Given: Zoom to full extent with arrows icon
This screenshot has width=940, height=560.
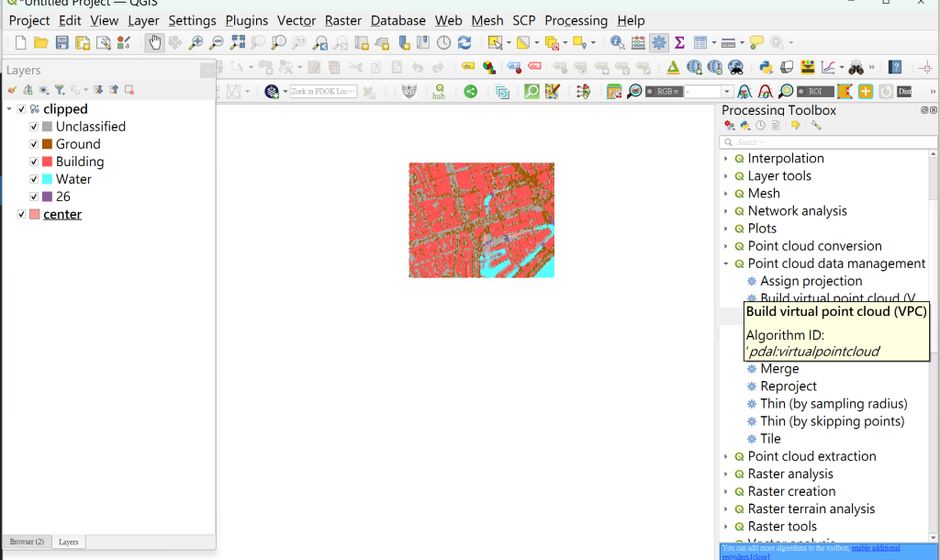Looking at the screenshot, I should tap(238, 42).
